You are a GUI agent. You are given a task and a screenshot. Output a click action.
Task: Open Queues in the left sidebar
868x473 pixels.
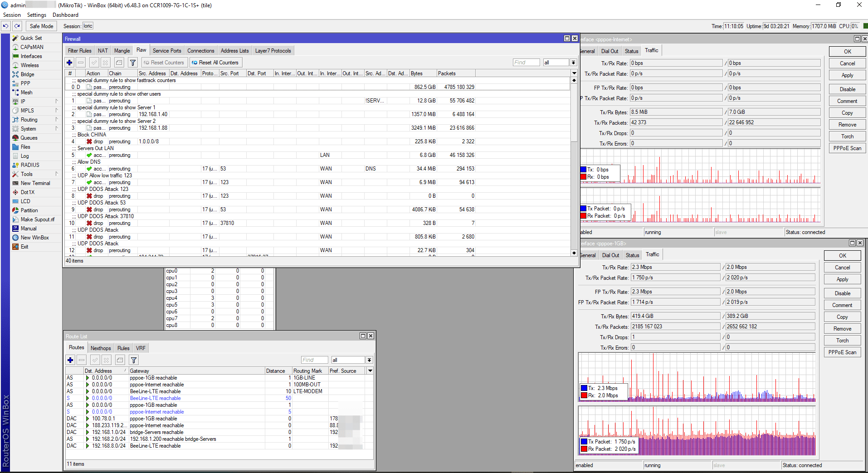[29, 138]
